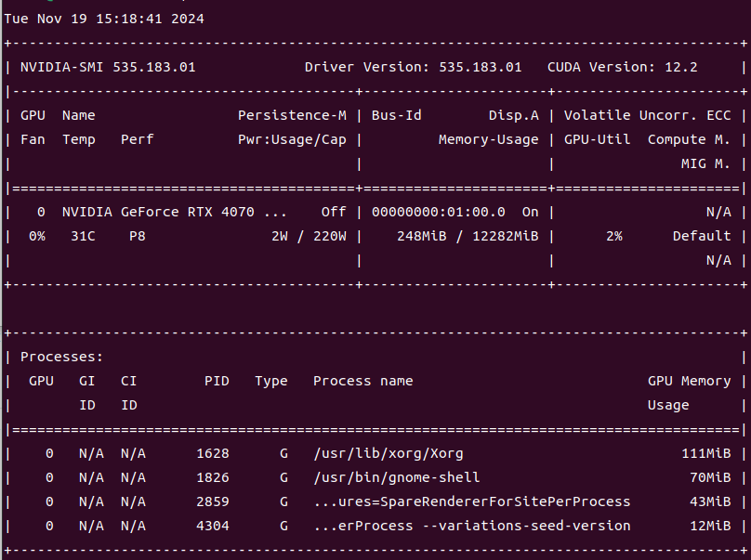Click PID 2859
This screenshot has height=560, width=751.
[x=213, y=501]
